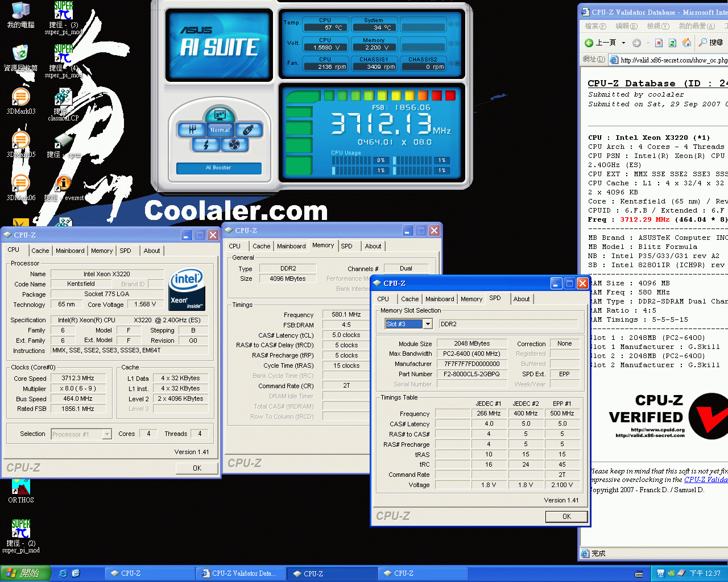This screenshot has height=582, width=728.
Task: Click the previous arrow on AI Suite Fan row
Action: [451, 63]
